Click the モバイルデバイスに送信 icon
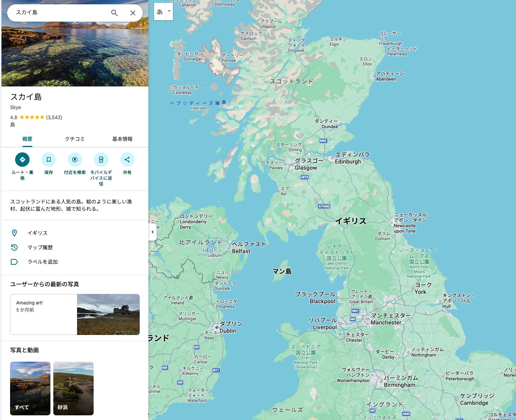Viewport: 516px width, 420px height. click(x=101, y=160)
